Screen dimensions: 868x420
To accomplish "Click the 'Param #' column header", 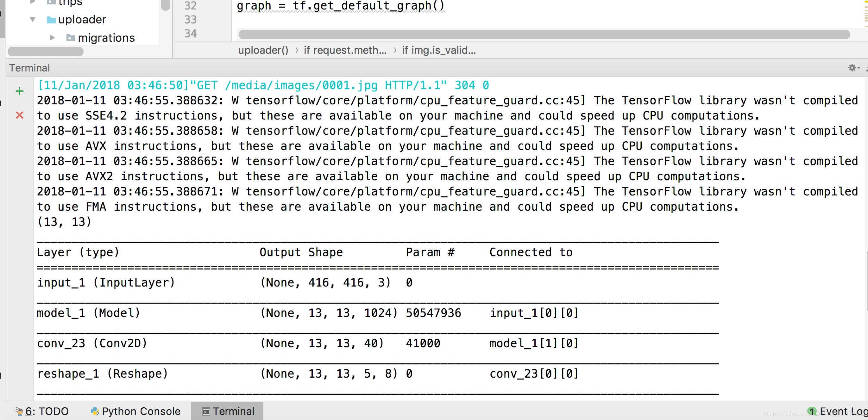I will click(430, 252).
